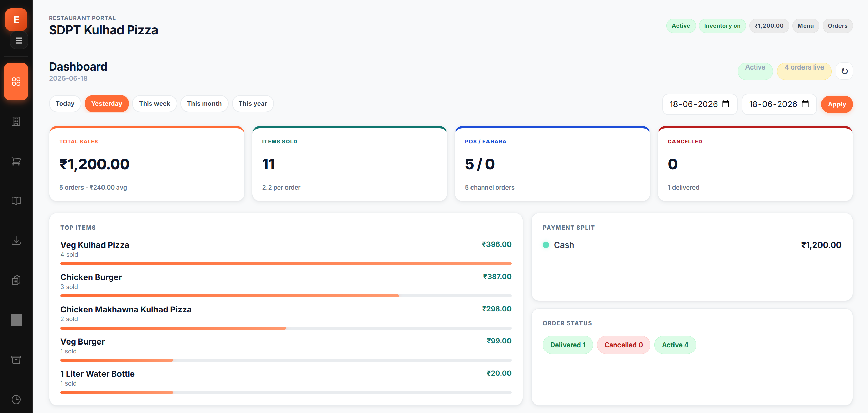Click the Items Sold card
Image resolution: width=868 pixels, height=413 pixels.
(x=349, y=164)
